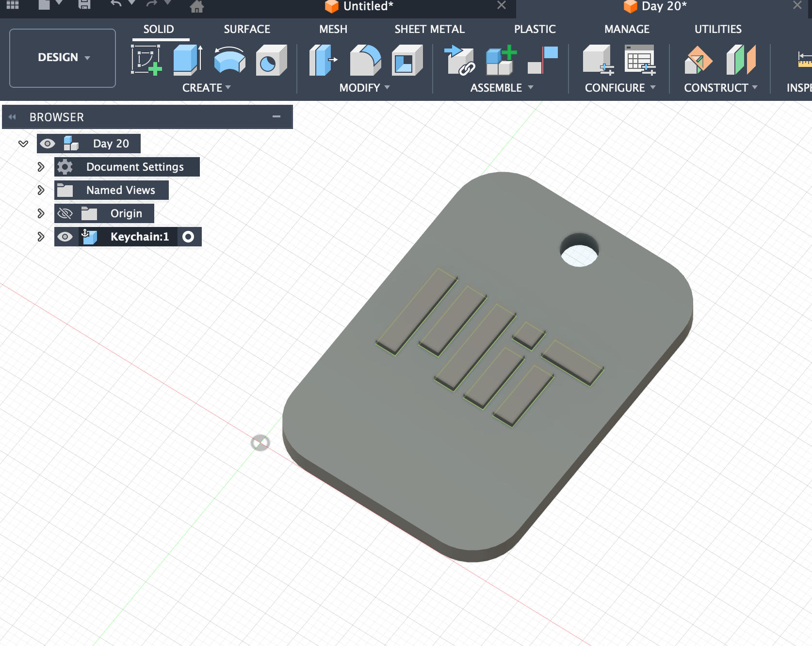Choose the Hole tool icon

point(271,60)
